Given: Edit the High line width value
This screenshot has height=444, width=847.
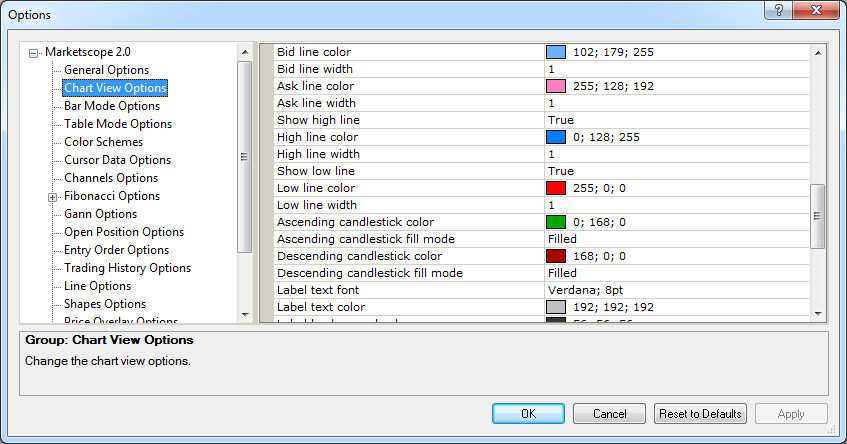Looking at the screenshot, I should 677,154.
